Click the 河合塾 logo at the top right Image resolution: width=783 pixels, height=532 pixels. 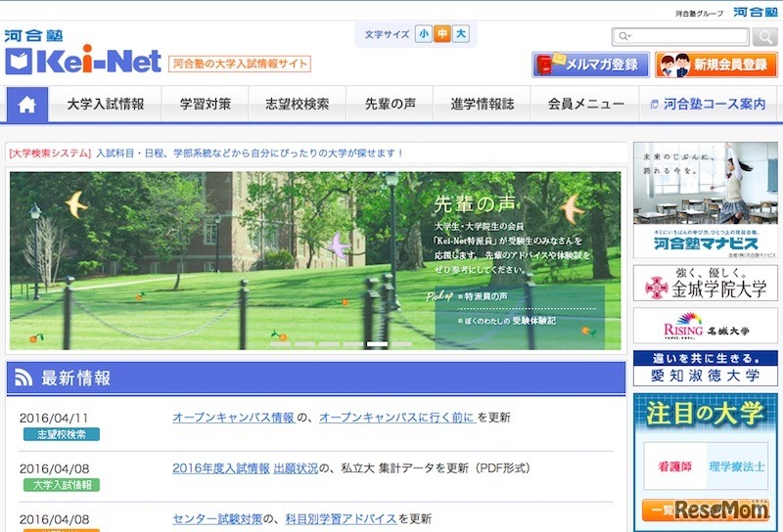756,13
